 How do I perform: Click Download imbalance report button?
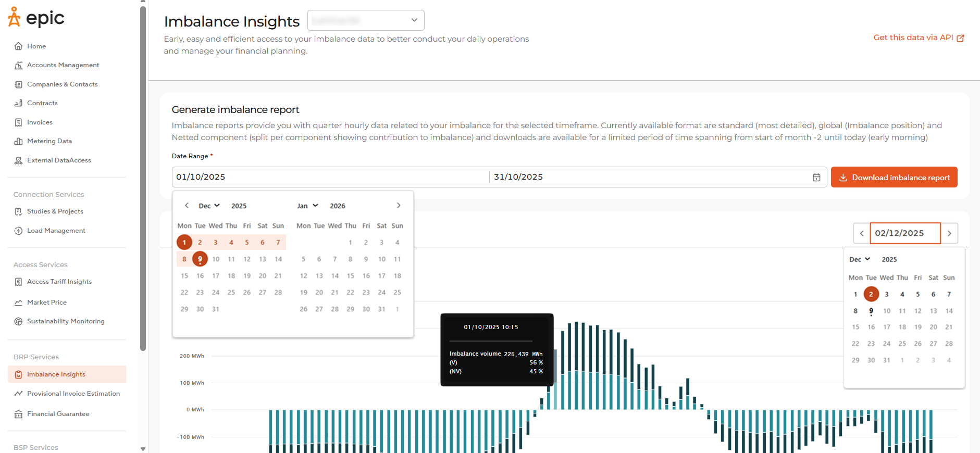click(894, 177)
